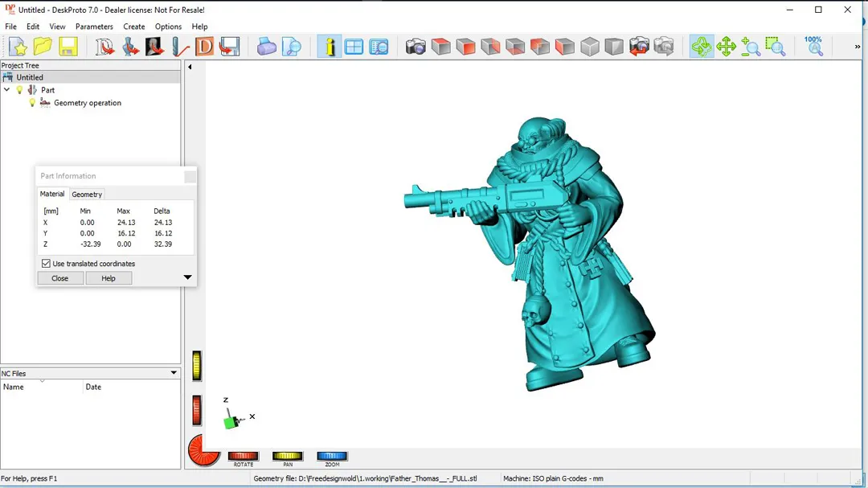This screenshot has width=868, height=488.
Task: Sort NC Files by Date column
Action: (x=132, y=387)
